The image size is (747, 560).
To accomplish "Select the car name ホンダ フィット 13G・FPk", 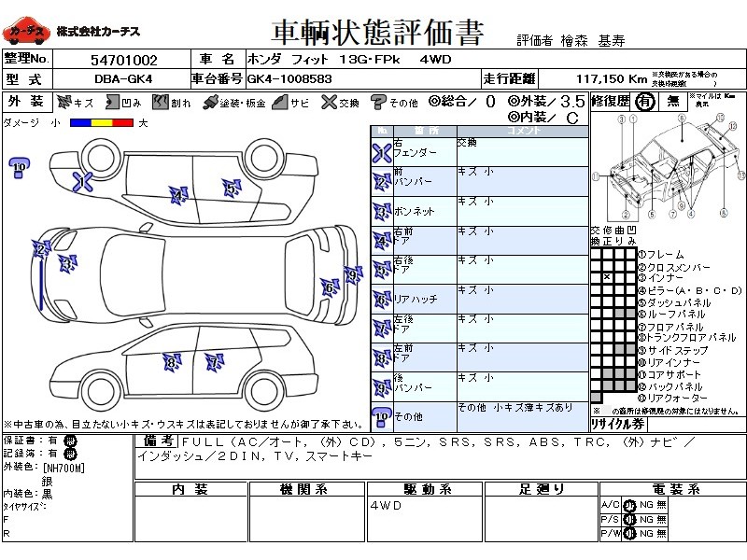I will click(323, 60).
